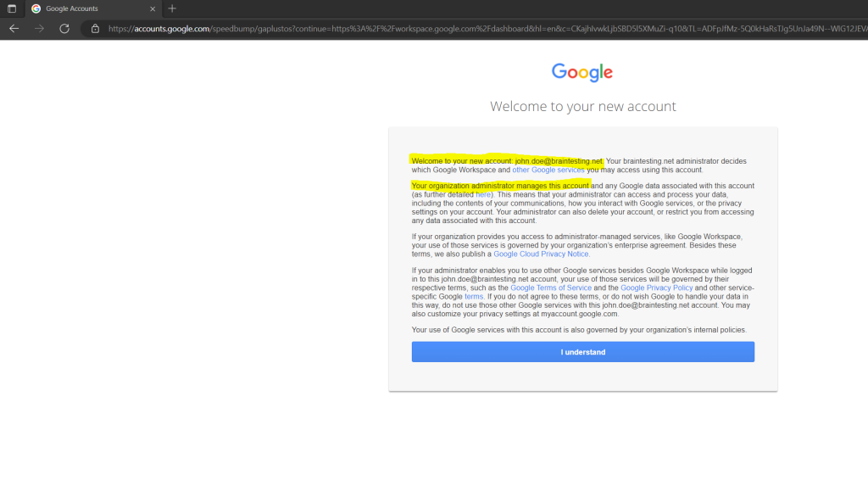Follow the 'here' details link

(x=482, y=194)
